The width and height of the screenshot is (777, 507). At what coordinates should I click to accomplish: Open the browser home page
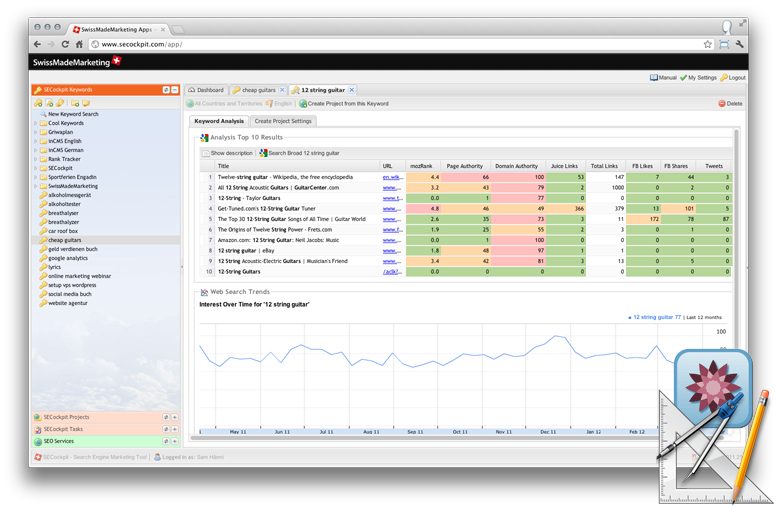[x=79, y=44]
